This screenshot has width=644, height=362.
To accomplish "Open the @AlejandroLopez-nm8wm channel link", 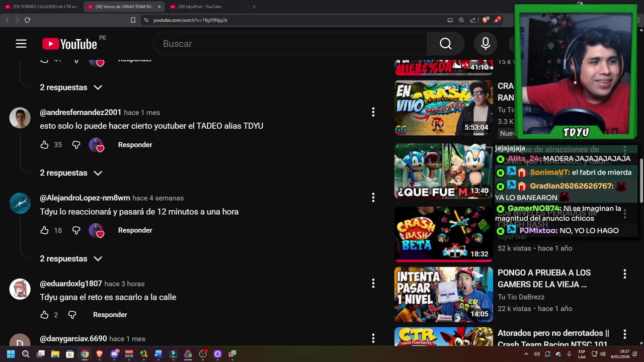I will click(85, 198).
